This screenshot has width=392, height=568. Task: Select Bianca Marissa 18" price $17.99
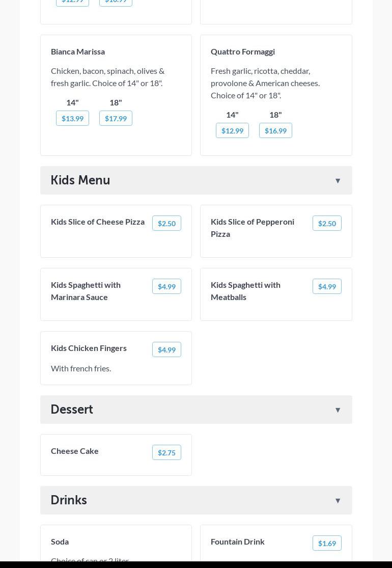pos(116,118)
